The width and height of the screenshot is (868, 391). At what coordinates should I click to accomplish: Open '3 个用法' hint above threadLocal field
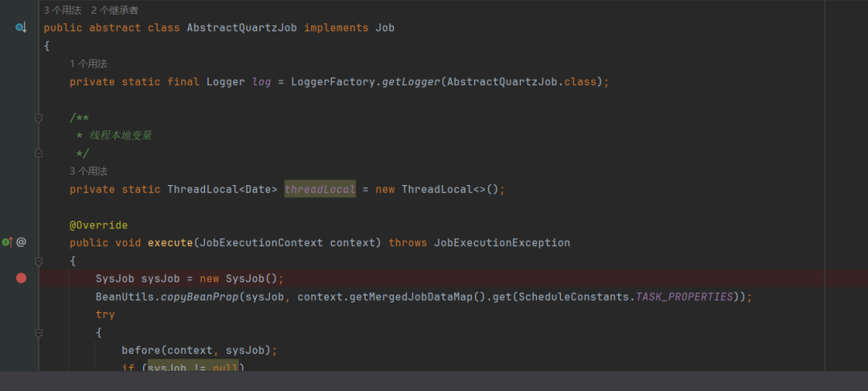point(88,171)
